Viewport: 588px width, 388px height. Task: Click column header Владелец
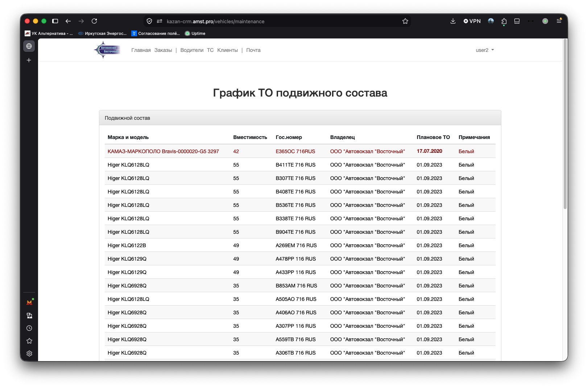click(x=343, y=137)
